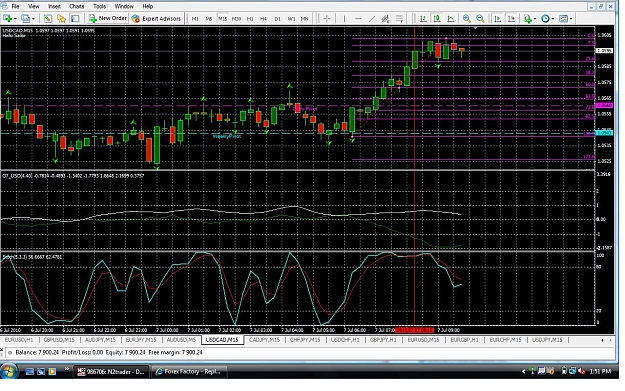The height and width of the screenshot is (391, 625).
Task: Switch to EURJPY,M15 chart tab
Action: click(x=141, y=340)
